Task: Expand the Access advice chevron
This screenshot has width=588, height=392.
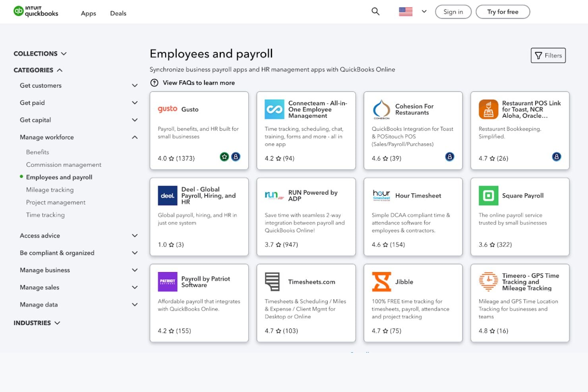Action: (135, 236)
